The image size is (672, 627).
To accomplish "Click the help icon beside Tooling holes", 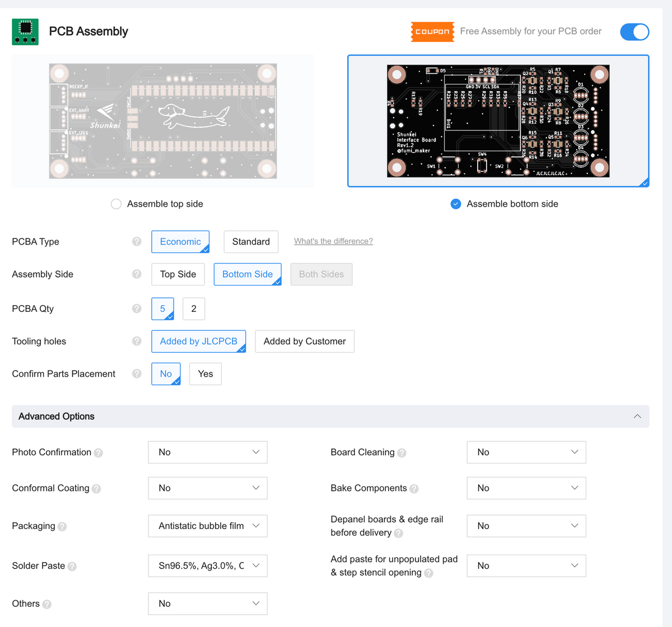I will [136, 341].
